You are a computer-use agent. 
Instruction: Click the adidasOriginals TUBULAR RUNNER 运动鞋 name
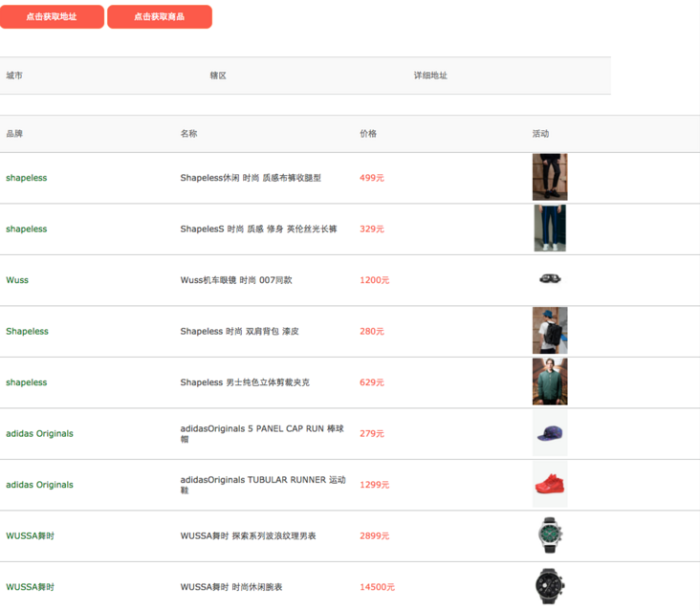(263, 485)
